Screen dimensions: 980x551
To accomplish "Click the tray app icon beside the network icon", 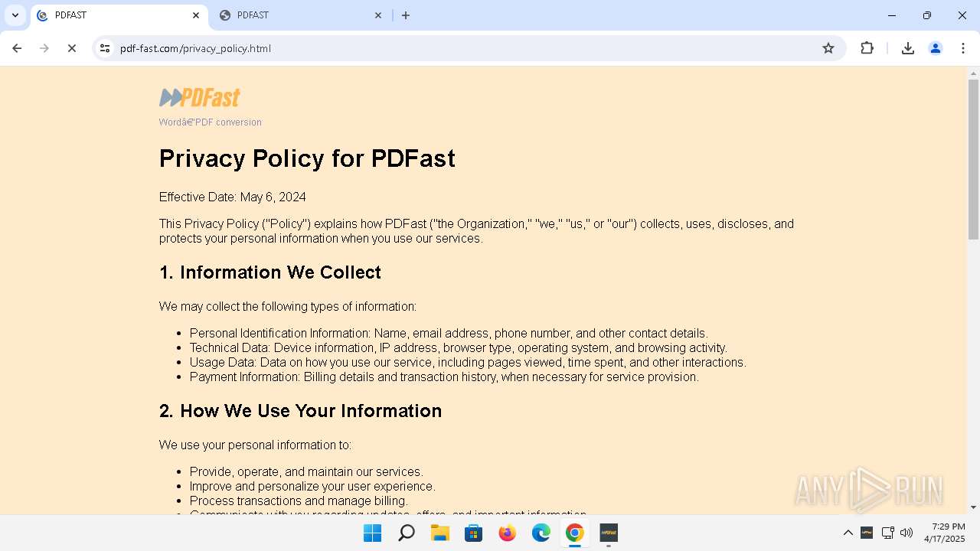I will [x=867, y=533].
